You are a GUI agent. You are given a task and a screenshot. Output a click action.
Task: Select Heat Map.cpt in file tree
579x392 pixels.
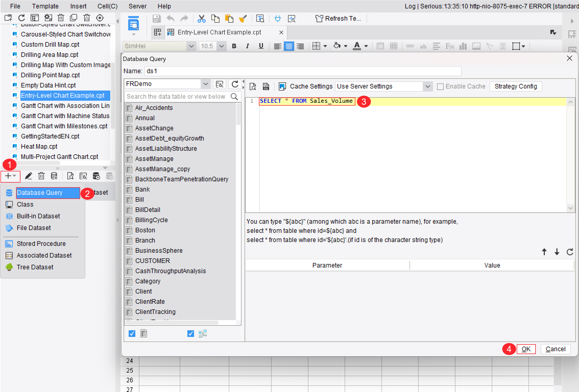point(39,147)
